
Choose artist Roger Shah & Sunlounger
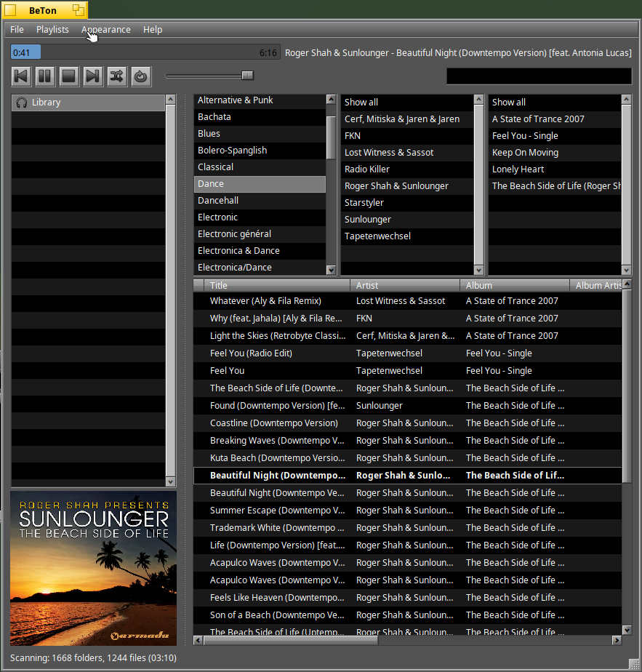(x=396, y=186)
